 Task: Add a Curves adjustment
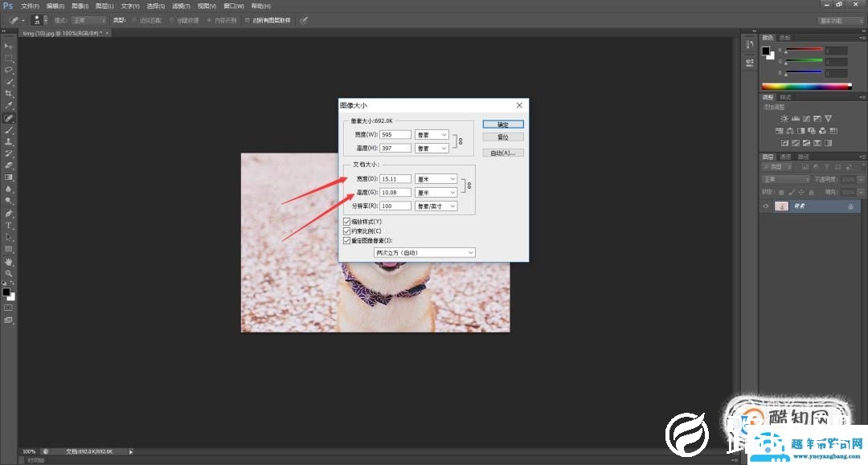(x=806, y=118)
